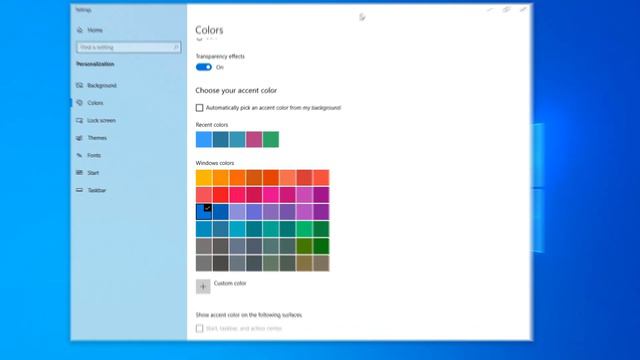Pick the purple swatch ending the third row
Image resolution: width=640 pixels, height=360 pixels.
tap(321, 212)
